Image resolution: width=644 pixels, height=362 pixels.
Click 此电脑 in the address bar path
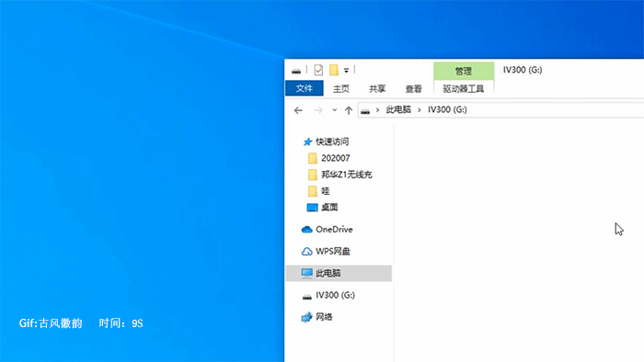click(x=398, y=109)
